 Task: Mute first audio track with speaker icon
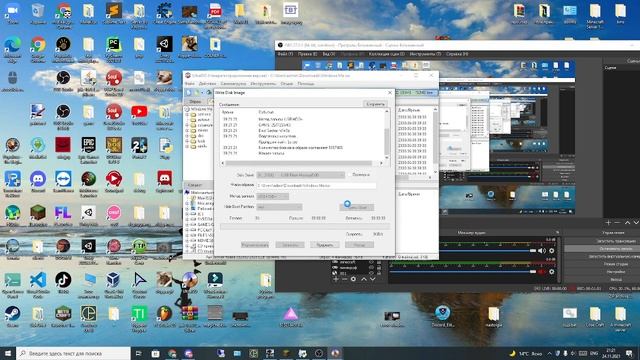coord(542,251)
